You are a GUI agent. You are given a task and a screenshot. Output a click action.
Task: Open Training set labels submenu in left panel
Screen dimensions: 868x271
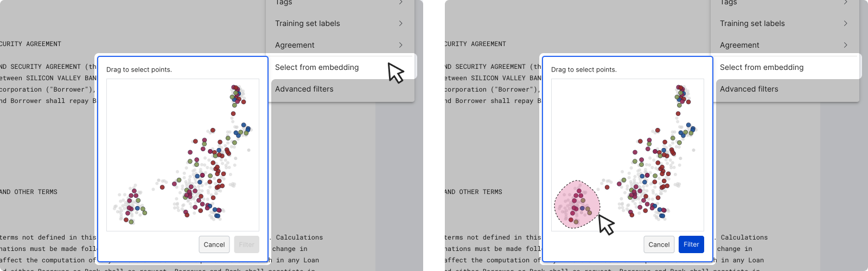click(340, 23)
